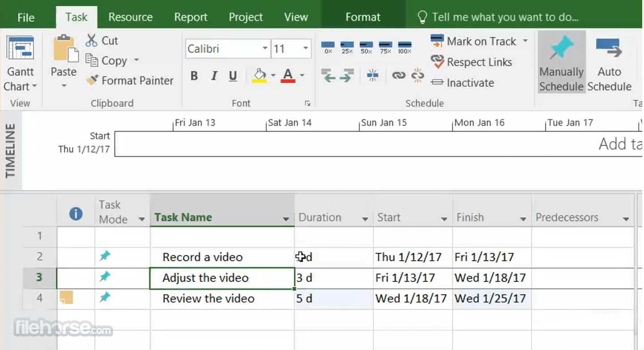Image resolution: width=644 pixels, height=350 pixels.
Task: Apply bold formatting
Action: [x=194, y=76]
